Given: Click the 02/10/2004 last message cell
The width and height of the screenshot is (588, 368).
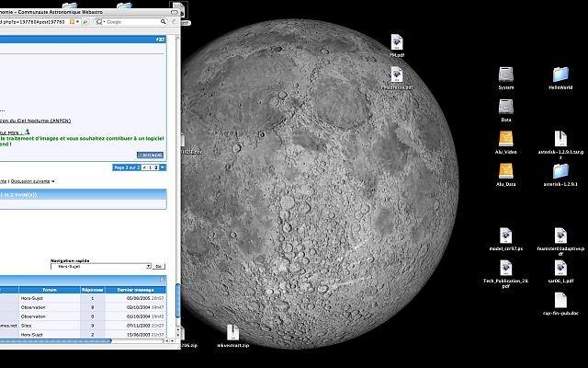Looking at the screenshot, I should 136,307.
